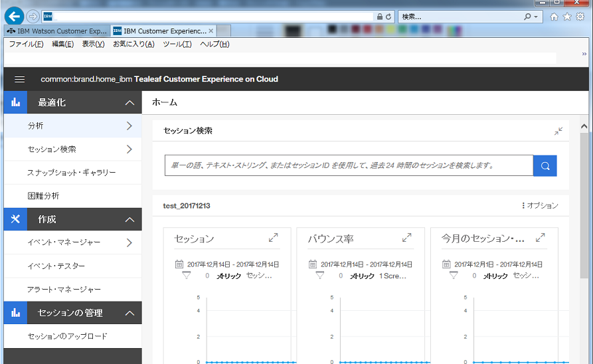Viewport: 593px width, 364px height.
Task: Open browser settings gear icon
Action: tap(580, 17)
